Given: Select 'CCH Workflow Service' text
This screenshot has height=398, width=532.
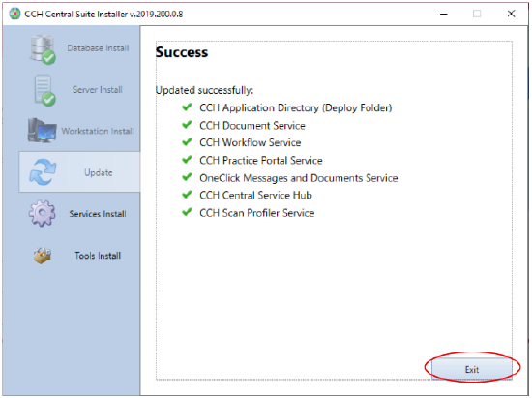Looking at the screenshot, I should click(251, 142).
